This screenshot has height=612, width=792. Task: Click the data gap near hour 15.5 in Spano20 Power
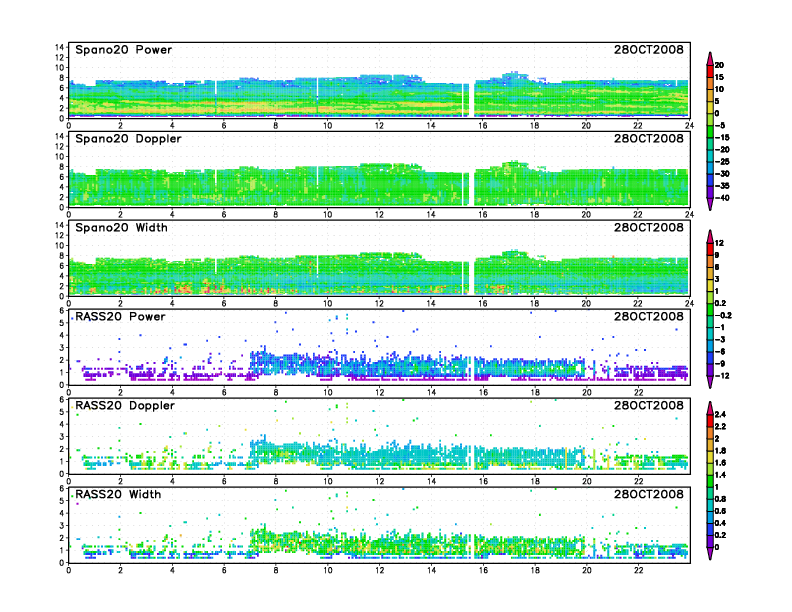tap(472, 100)
